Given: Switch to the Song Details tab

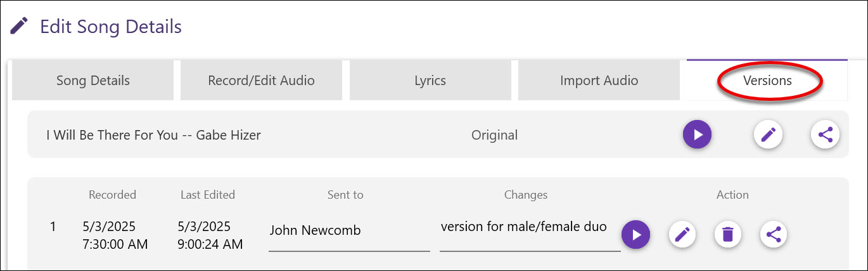Looking at the screenshot, I should [93, 81].
